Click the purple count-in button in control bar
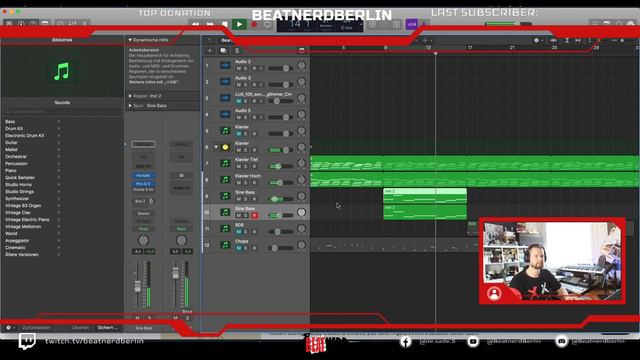The width and height of the screenshot is (640, 360). coord(411,24)
